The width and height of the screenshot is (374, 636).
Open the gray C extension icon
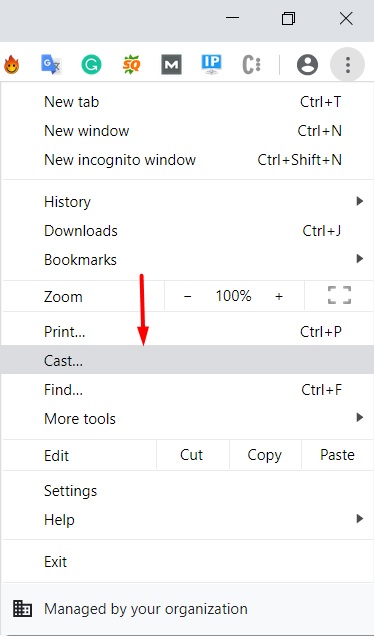coord(251,65)
